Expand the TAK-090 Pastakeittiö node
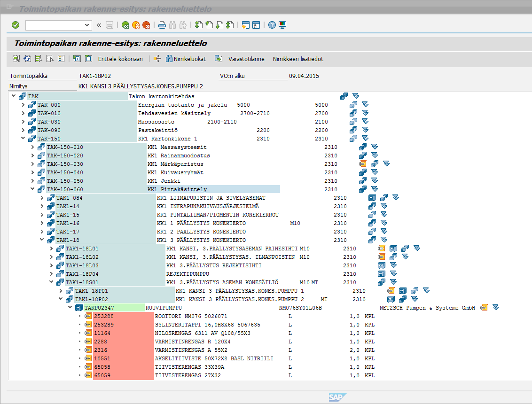This screenshot has height=404, width=532. (x=23, y=130)
